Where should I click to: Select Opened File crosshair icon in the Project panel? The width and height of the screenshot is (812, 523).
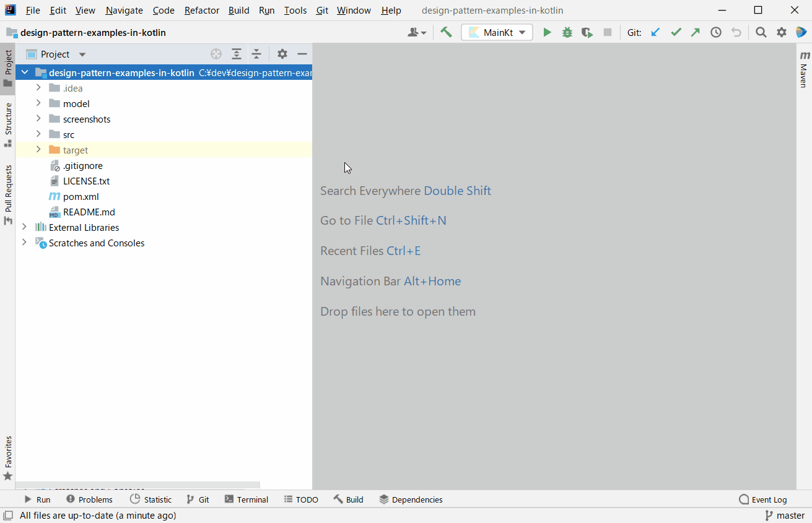tap(216, 54)
